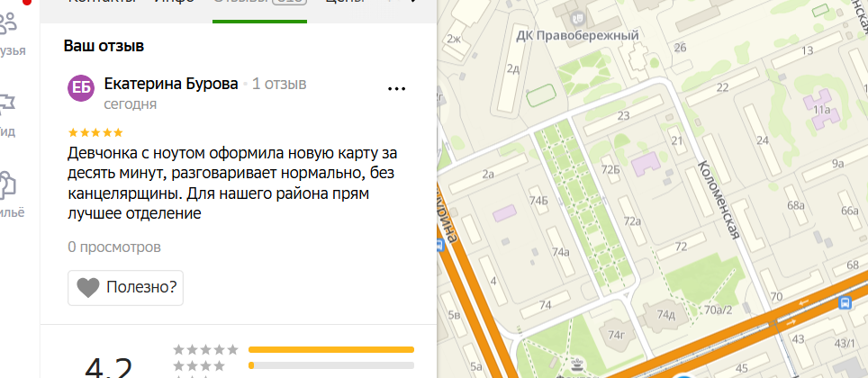Select building 21 on the map
Image resolution: width=868 pixels, height=378 pixels.
click(x=677, y=141)
